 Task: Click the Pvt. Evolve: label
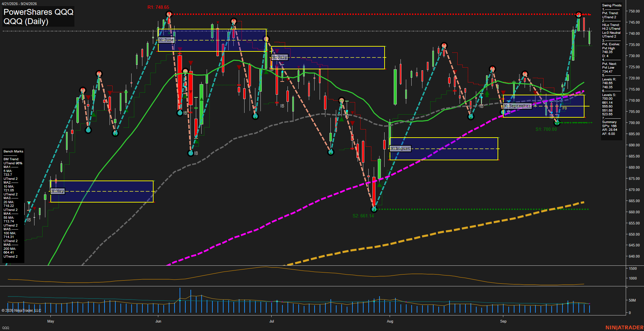point(611,44)
